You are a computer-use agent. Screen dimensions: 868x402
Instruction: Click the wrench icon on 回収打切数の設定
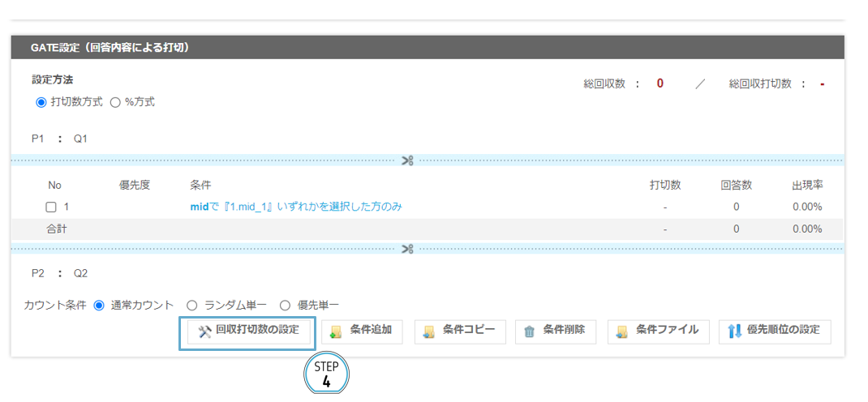click(x=204, y=331)
